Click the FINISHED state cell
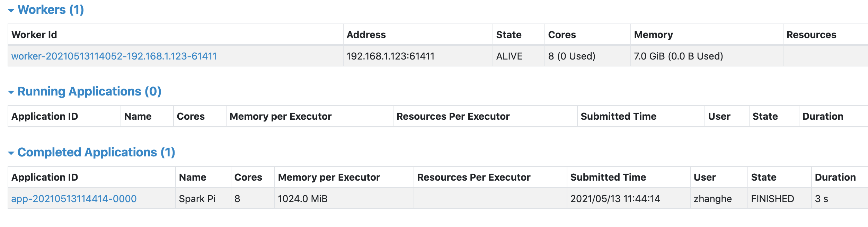868x227 pixels. (772, 199)
